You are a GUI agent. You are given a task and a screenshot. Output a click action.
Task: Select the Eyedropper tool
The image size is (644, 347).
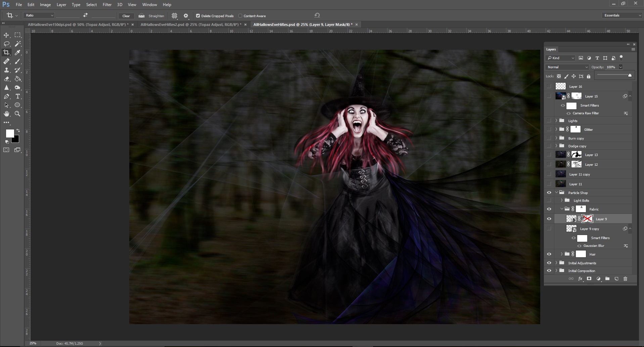(x=17, y=52)
